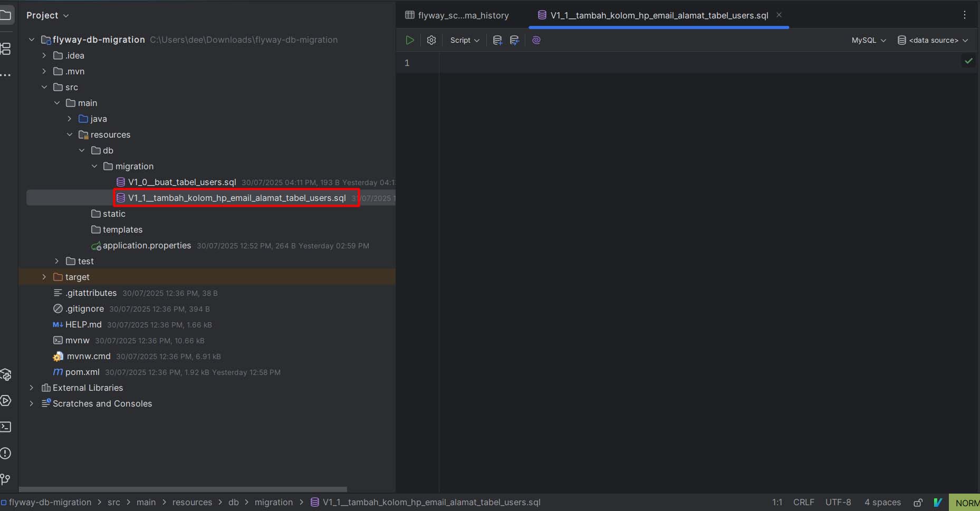Image resolution: width=980 pixels, height=511 pixels.
Task: Change the MySQL dialect dropdown
Action: pyautogui.click(x=869, y=40)
